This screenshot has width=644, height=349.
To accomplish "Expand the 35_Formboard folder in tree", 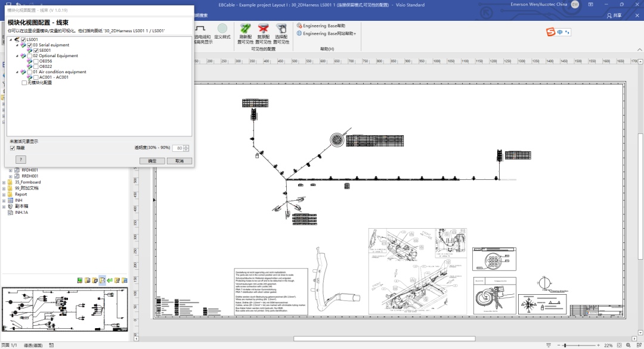I will 4,182.
